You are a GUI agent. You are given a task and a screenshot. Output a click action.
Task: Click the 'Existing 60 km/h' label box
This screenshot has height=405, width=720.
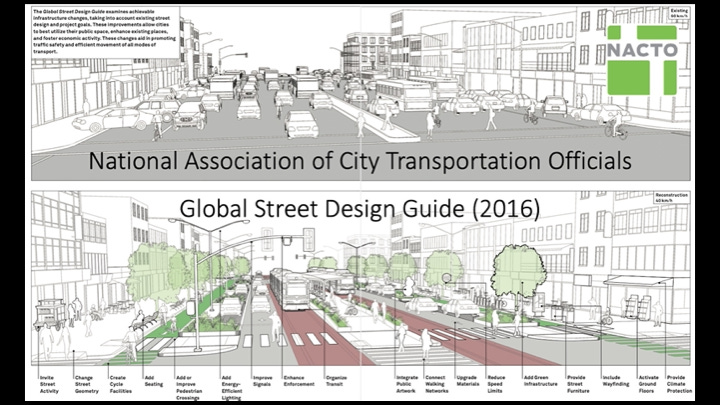point(679,13)
